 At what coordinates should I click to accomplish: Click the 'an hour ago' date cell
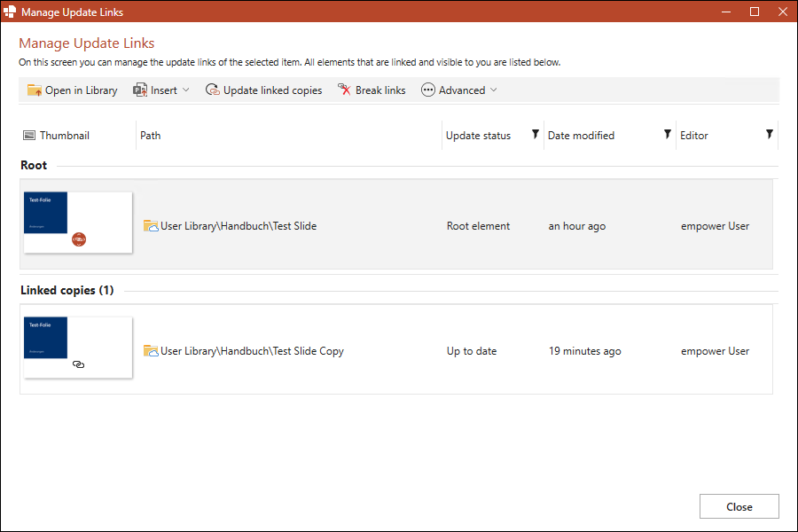[x=577, y=226]
